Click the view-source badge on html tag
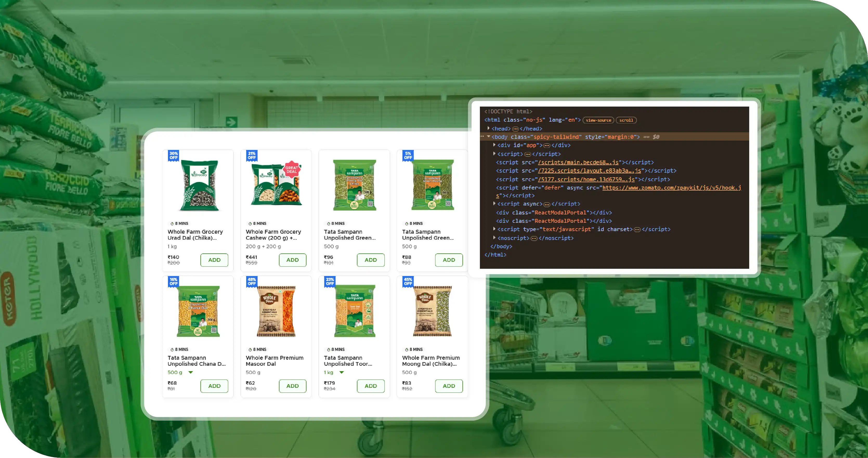Image resolution: width=868 pixels, height=458 pixels. (x=598, y=120)
